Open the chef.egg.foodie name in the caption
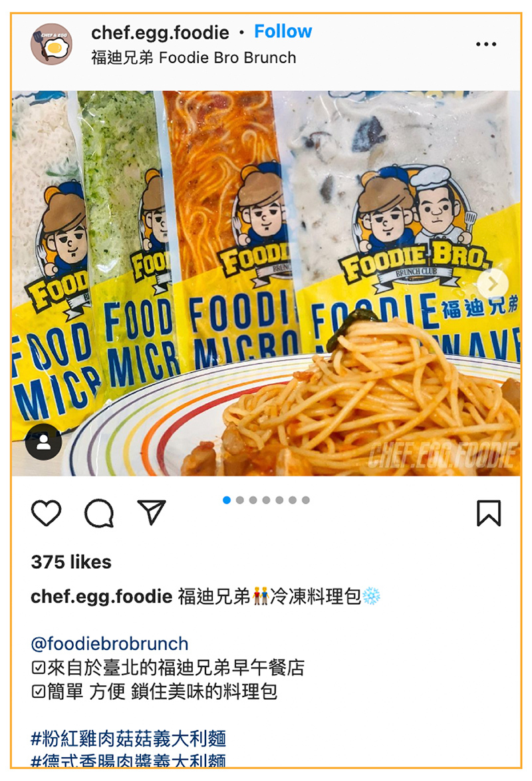Image resolution: width=532 pixels, height=781 pixels. tap(102, 596)
